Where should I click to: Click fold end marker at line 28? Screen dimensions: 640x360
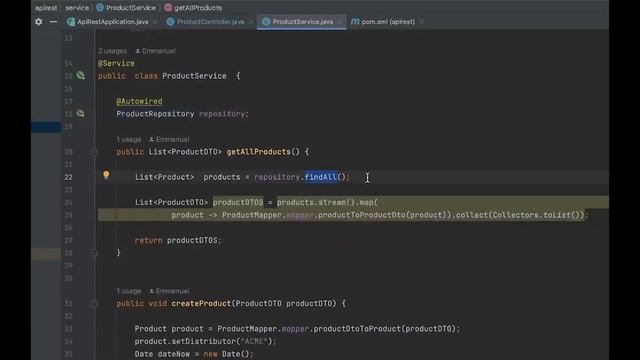click(x=94, y=253)
